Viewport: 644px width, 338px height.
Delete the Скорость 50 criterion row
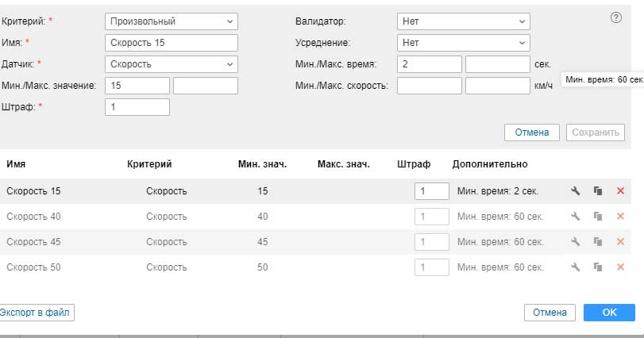620,267
